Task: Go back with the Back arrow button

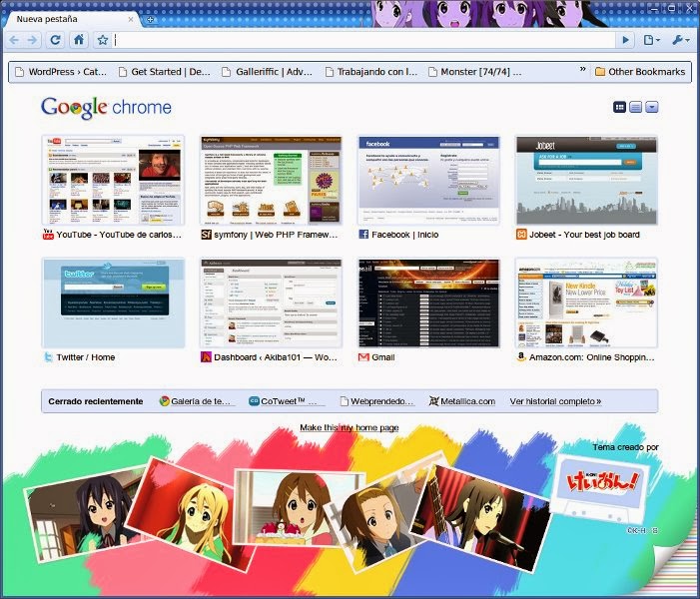Action: click(14, 40)
